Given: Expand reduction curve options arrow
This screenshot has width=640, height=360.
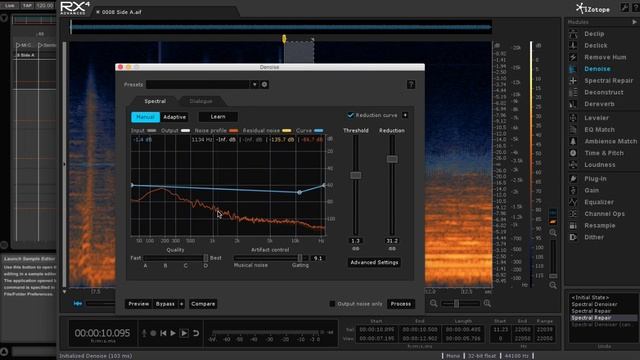Looking at the screenshot, I should point(405,116).
